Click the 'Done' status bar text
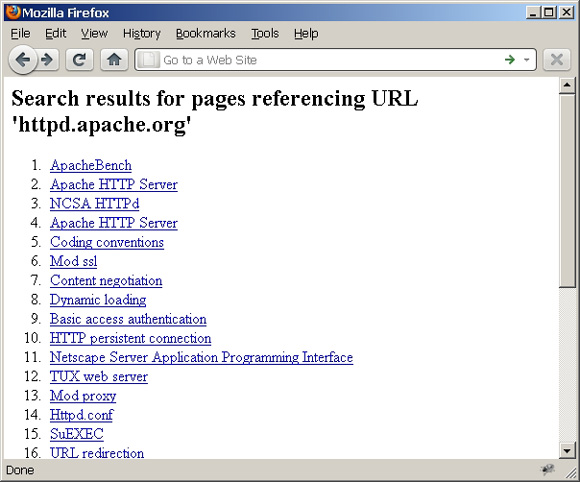 [20, 470]
